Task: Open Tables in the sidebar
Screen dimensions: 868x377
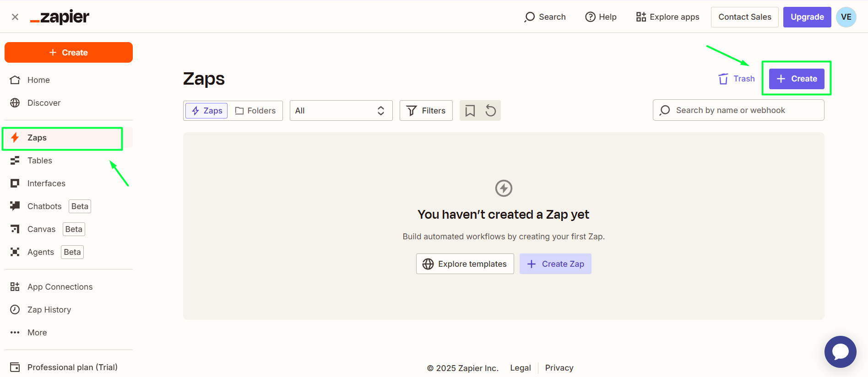Action: click(x=69, y=161)
